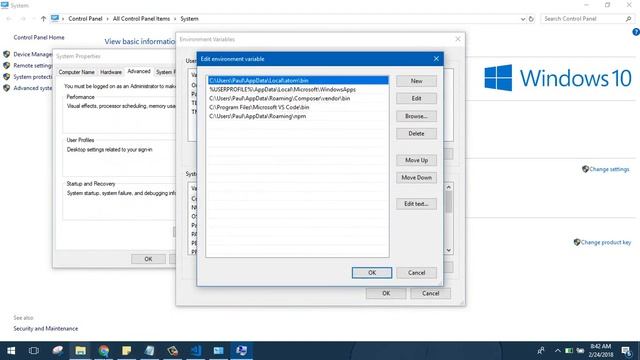Cancel the Edit environment variable dialog
640x360 pixels.
[x=416, y=273]
